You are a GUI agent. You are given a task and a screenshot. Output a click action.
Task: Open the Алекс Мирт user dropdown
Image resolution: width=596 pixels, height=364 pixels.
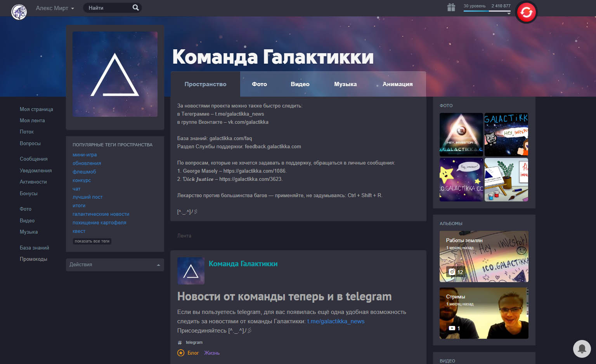click(x=55, y=8)
